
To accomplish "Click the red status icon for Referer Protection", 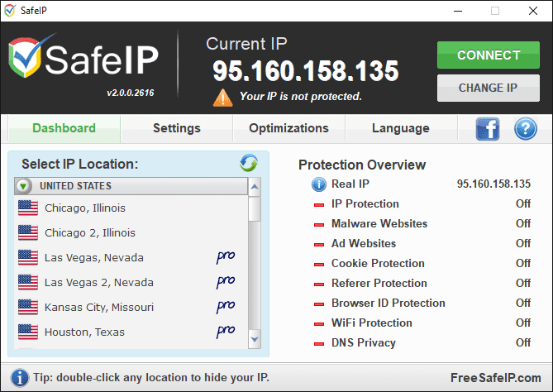I will pyautogui.click(x=319, y=284).
